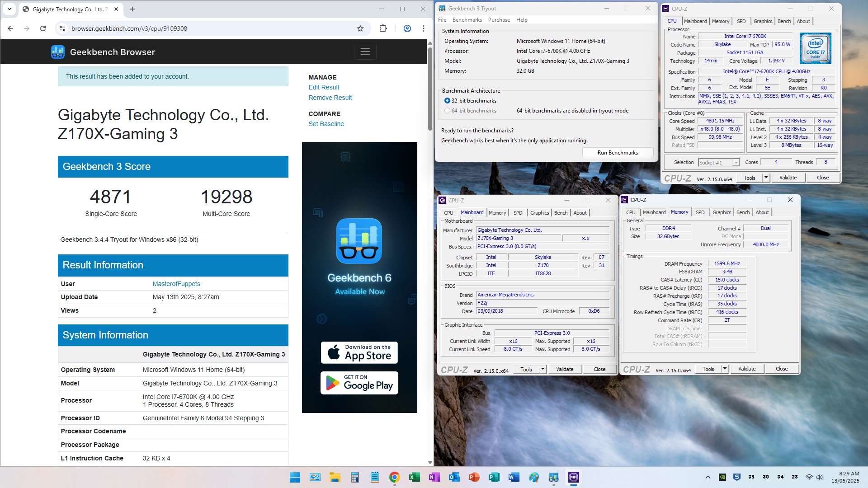Launch Word from the taskbar
The image size is (868, 488).
tap(514, 477)
